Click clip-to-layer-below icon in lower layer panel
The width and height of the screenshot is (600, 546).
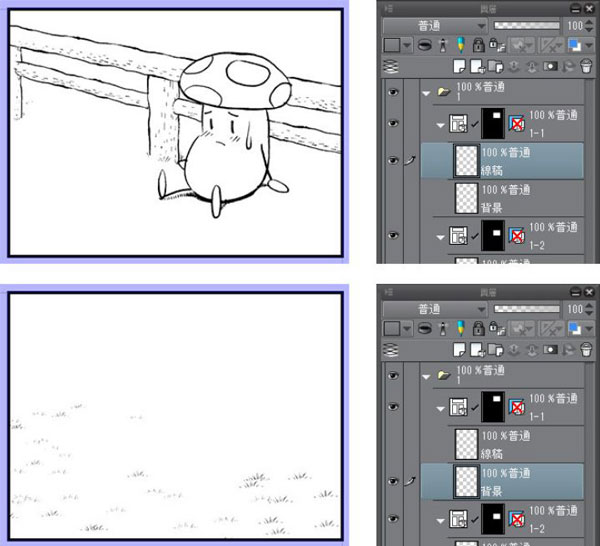(424, 328)
